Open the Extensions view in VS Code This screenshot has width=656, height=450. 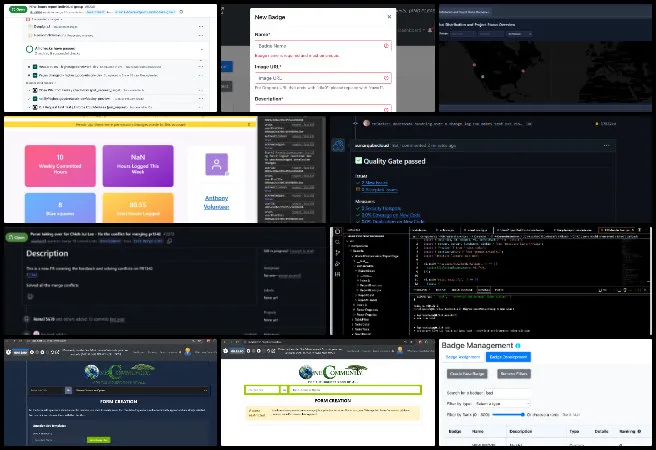tap(338, 274)
